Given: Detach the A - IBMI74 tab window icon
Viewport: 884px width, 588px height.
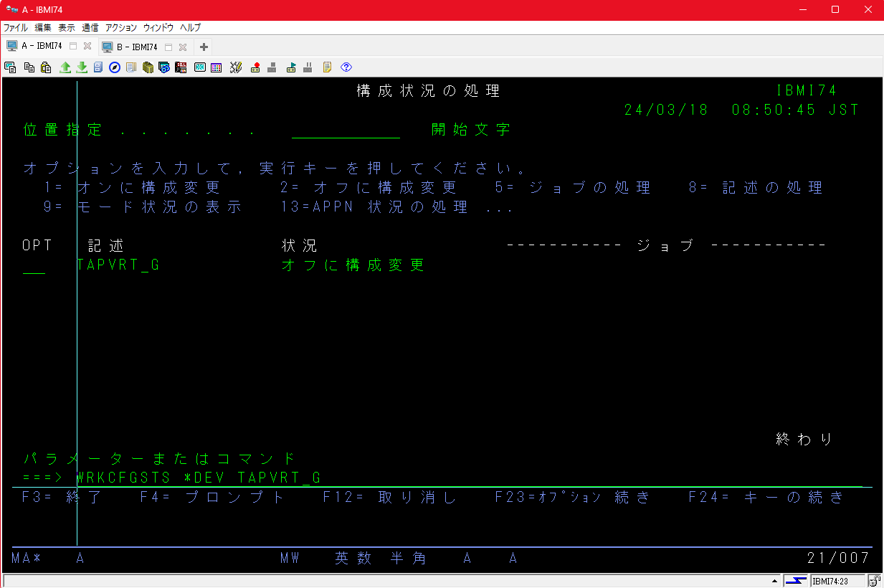Looking at the screenshot, I should pos(73,46).
